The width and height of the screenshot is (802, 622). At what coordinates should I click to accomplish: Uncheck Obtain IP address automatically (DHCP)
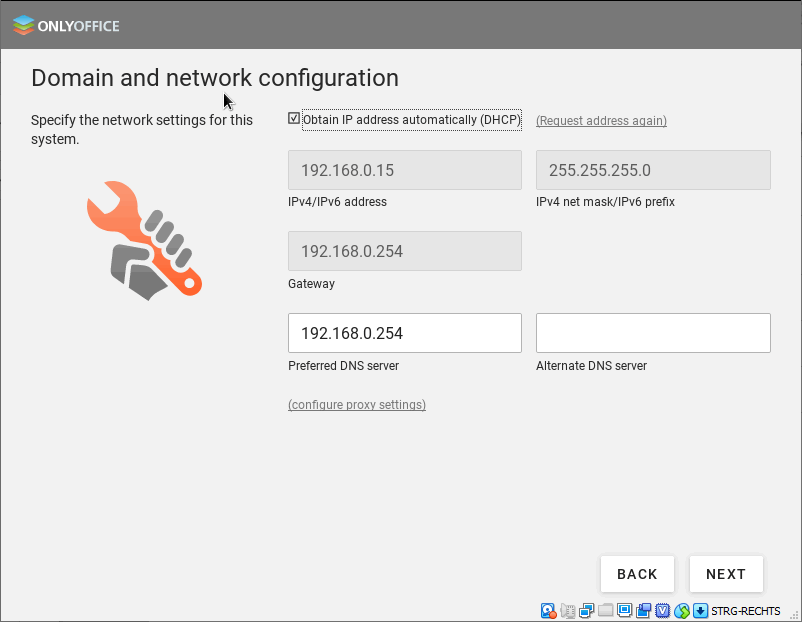click(294, 119)
